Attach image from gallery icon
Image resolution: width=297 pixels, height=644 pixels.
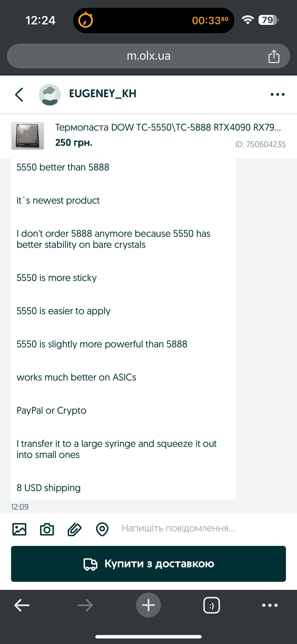pos(19,529)
